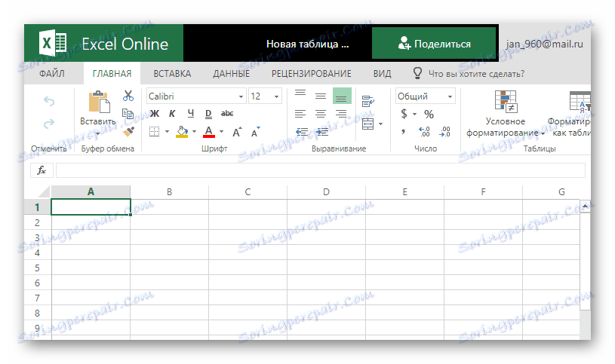Increase font size with large A icon

click(x=237, y=132)
